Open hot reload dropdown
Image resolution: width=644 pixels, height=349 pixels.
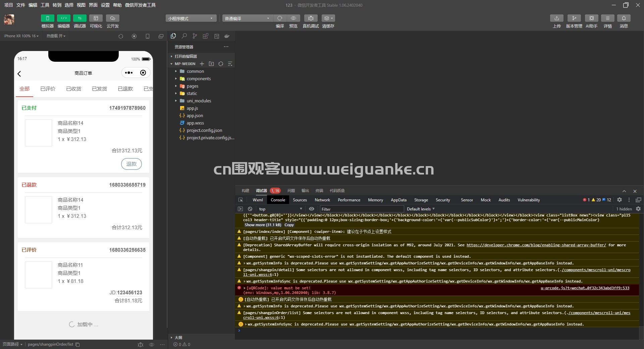(x=56, y=36)
